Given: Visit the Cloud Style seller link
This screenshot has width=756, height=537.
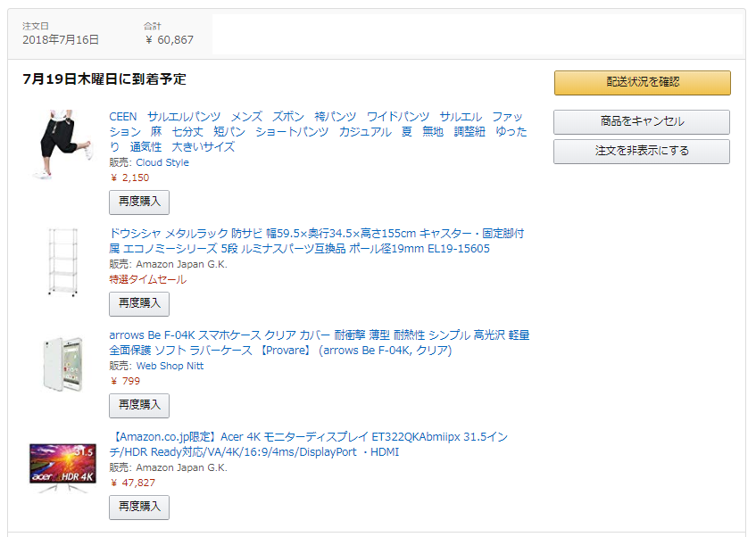Looking at the screenshot, I should (x=162, y=162).
